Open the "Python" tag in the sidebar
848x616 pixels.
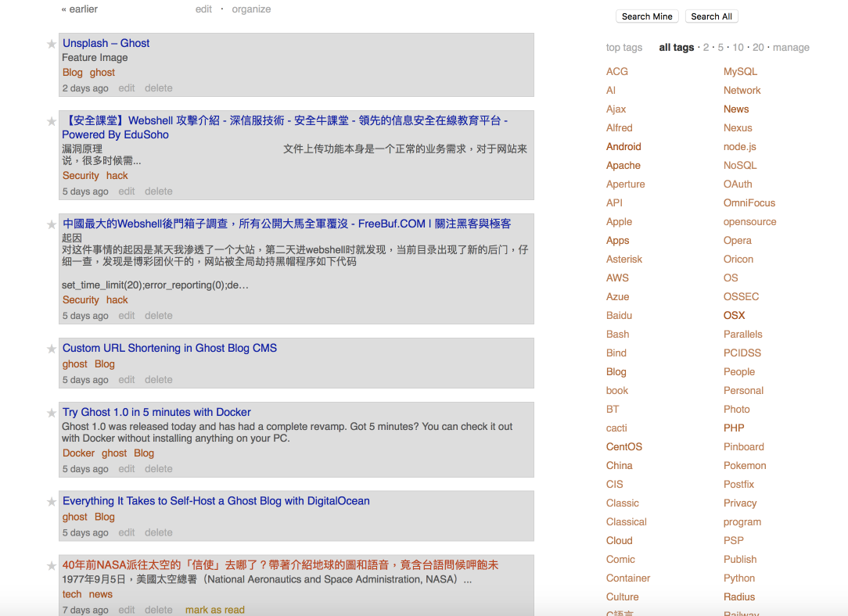coord(738,578)
